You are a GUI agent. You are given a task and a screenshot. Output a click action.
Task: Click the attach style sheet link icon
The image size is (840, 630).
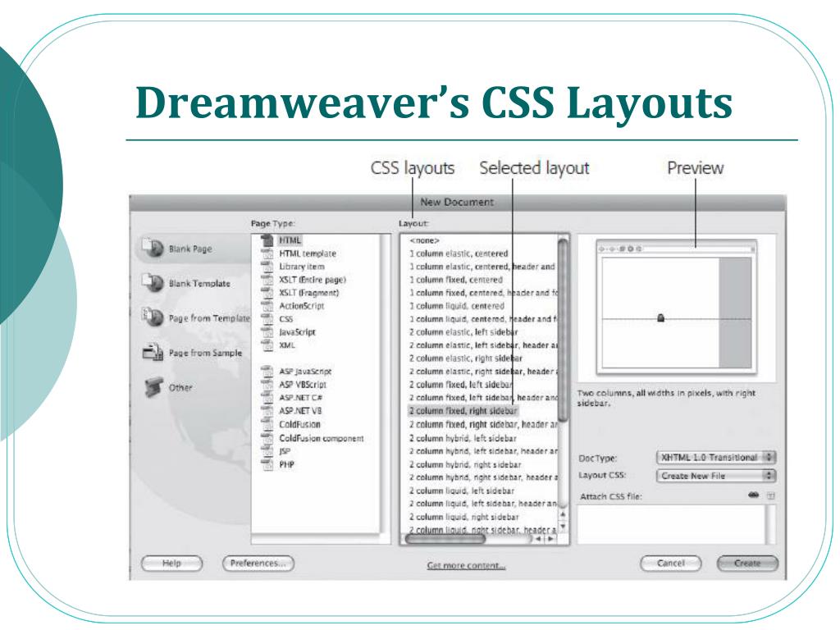[754, 495]
